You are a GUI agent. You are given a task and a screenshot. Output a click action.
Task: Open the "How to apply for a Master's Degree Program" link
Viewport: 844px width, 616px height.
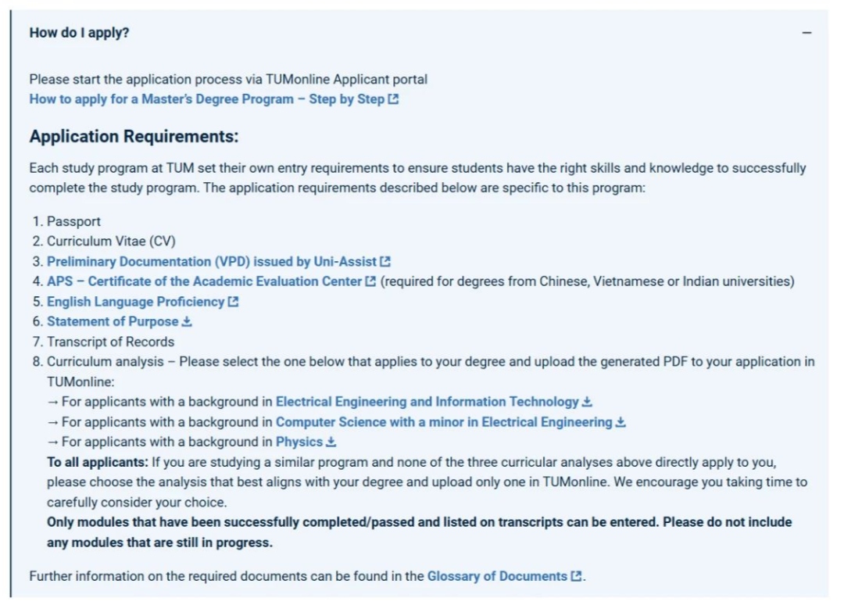pyautogui.click(x=207, y=99)
